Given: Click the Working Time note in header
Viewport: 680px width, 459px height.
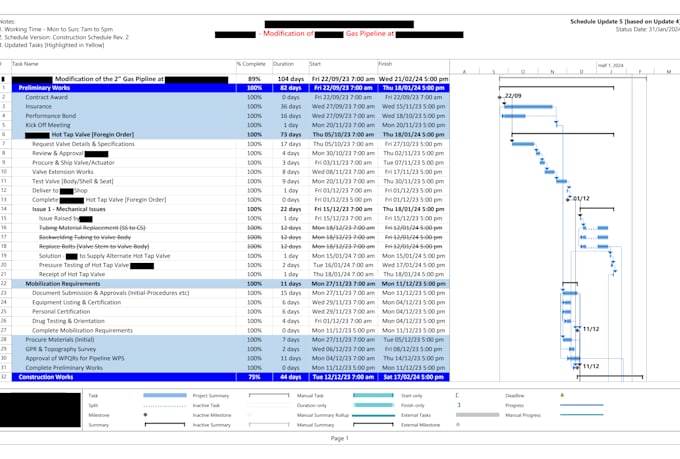Looking at the screenshot, I should 57,30.
